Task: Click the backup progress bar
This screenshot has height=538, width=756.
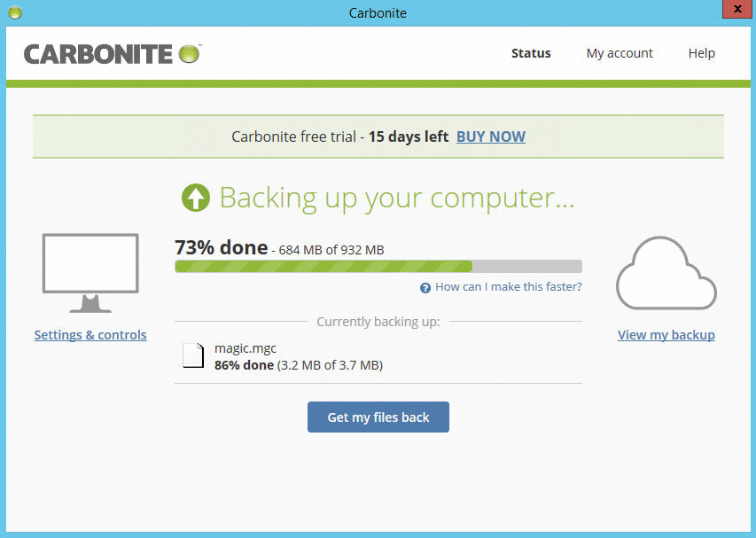Action: pyautogui.click(x=378, y=266)
